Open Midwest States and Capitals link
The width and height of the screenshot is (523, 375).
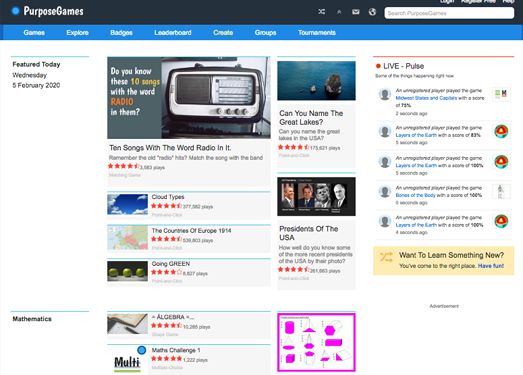point(426,98)
